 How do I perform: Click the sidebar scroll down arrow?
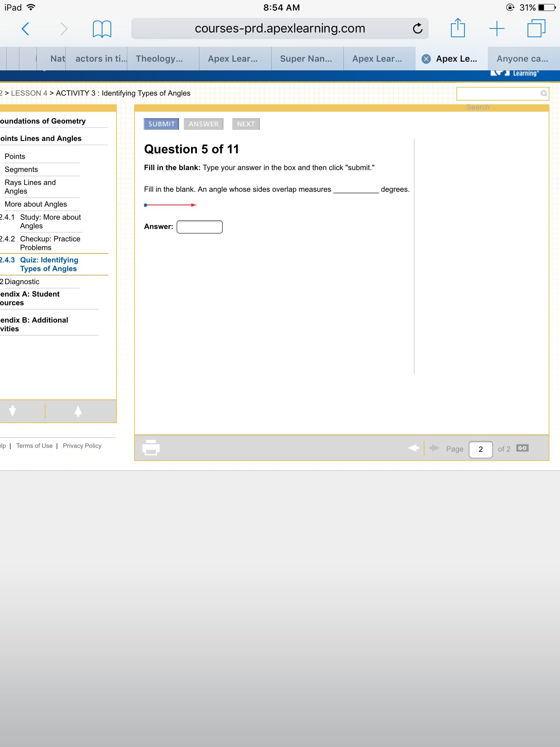pyautogui.click(x=12, y=411)
